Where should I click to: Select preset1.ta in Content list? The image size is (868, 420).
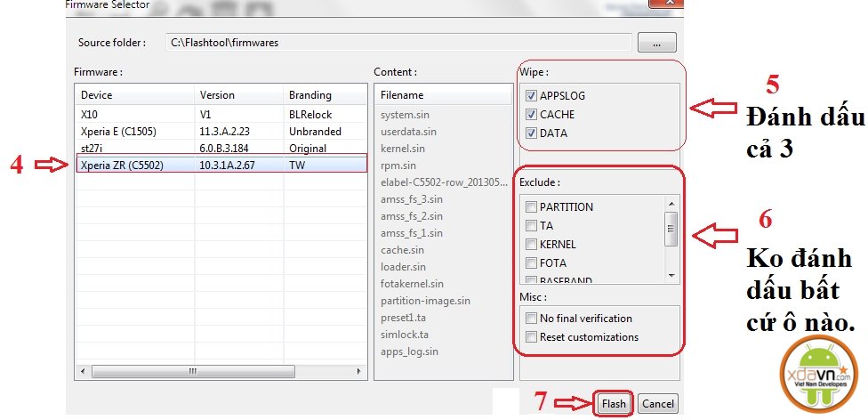coord(403,318)
